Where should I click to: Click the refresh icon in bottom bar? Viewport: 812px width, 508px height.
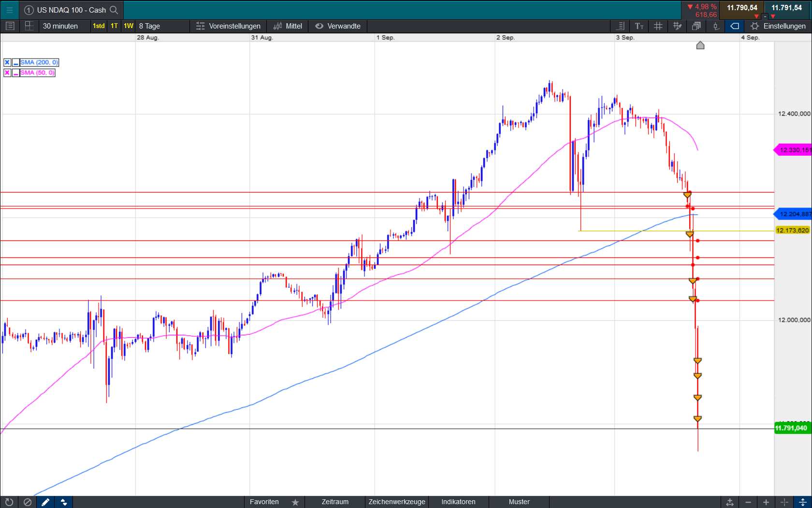point(9,502)
